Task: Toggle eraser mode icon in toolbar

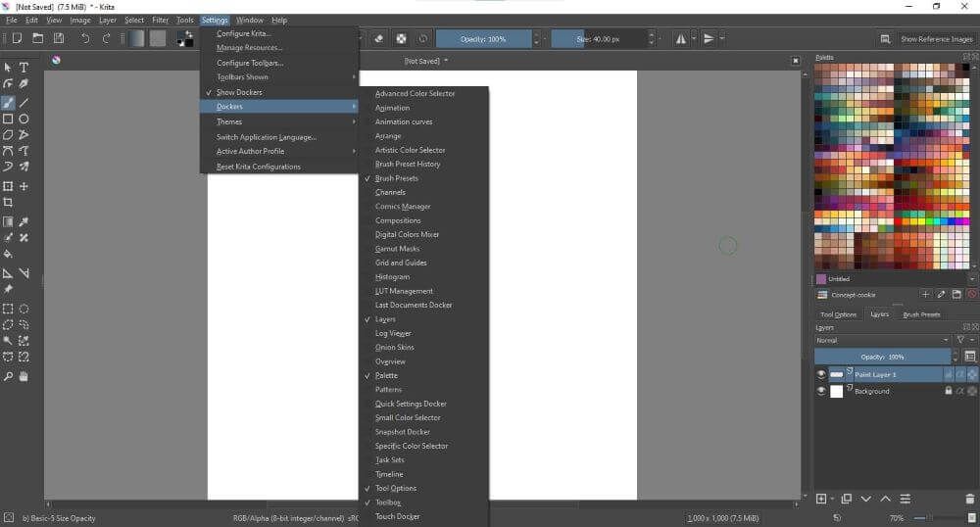Action: (378, 39)
